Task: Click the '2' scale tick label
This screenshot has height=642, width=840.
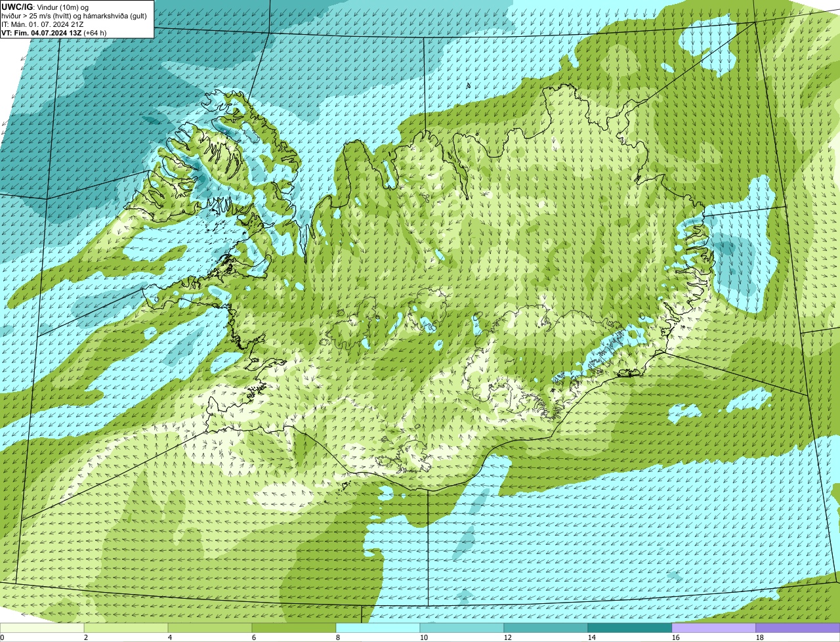Action: pos(85,637)
